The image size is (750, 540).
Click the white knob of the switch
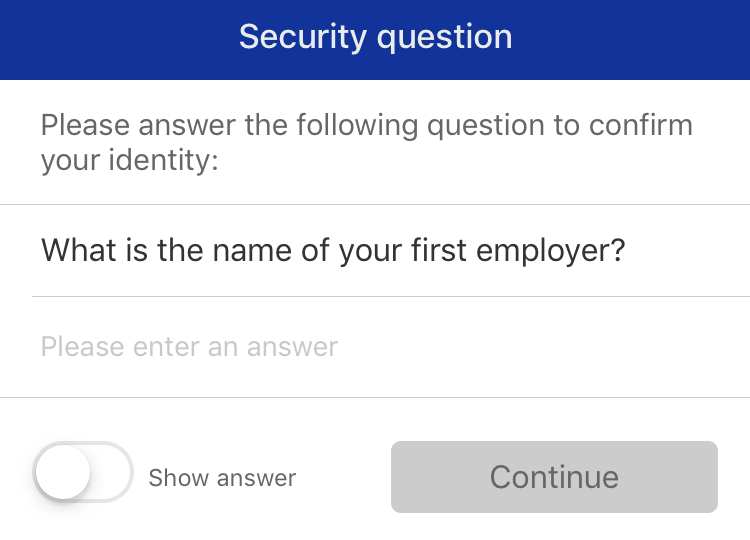63,472
